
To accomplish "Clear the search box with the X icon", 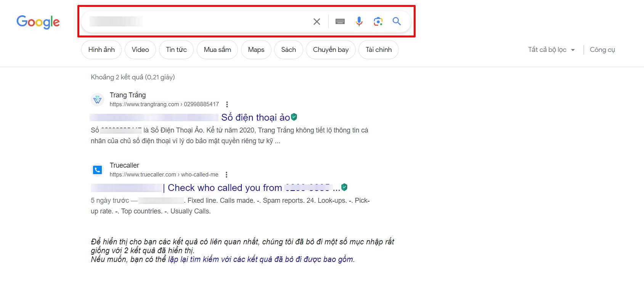I will point(317,22).
